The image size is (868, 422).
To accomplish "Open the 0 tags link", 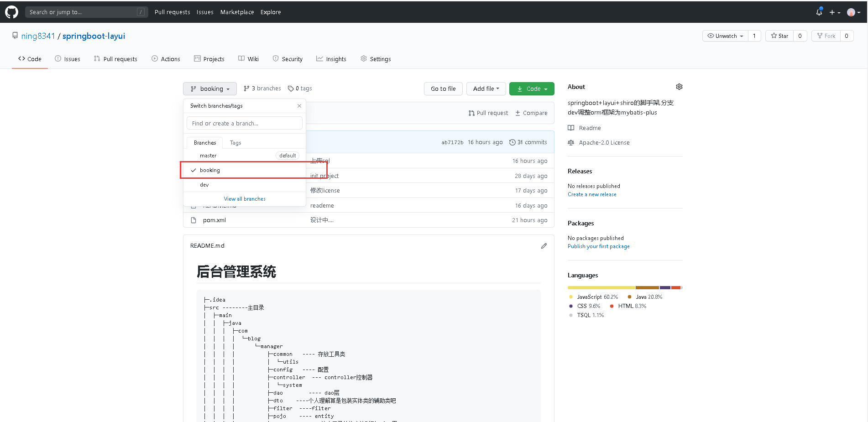I will click(x=299, y=88).
